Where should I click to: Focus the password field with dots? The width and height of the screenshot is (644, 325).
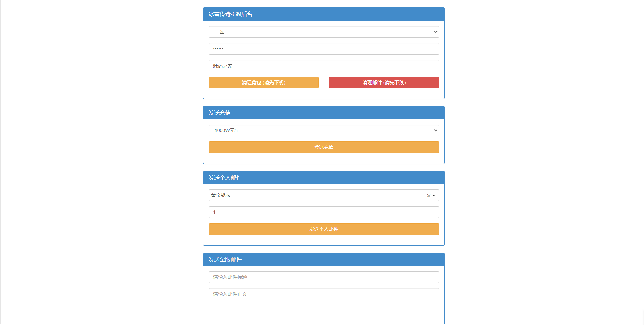[324, 49]
